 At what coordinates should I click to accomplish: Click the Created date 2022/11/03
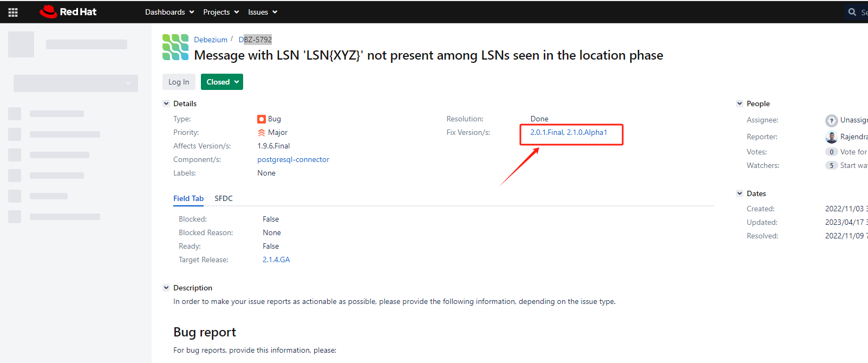click(846, 209)
